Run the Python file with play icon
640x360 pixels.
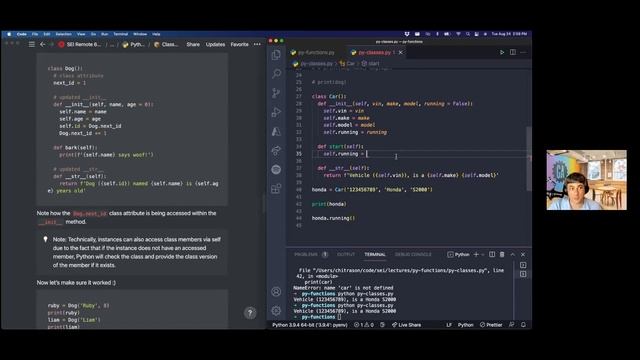point(502,52)
